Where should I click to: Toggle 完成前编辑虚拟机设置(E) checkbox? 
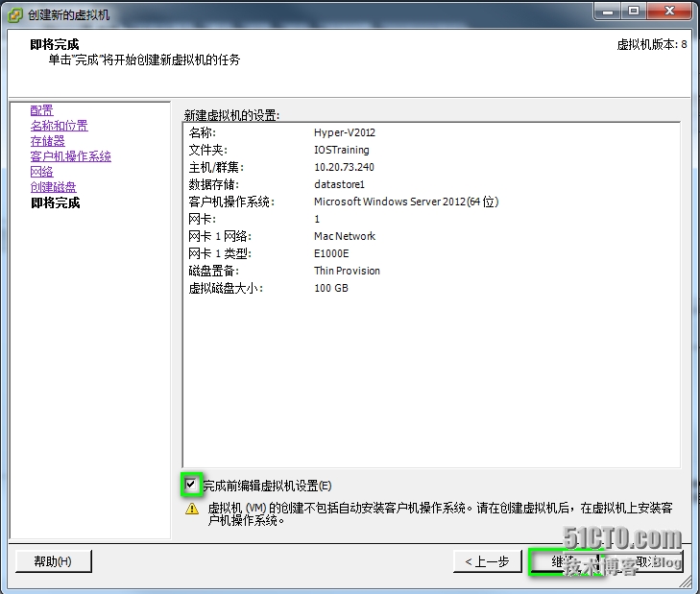tap(191, 485)
